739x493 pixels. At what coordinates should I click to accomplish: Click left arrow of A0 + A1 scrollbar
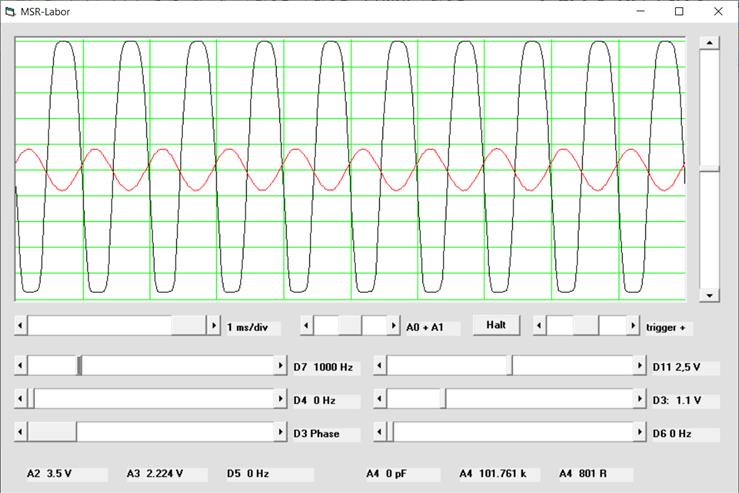(307, 326)
